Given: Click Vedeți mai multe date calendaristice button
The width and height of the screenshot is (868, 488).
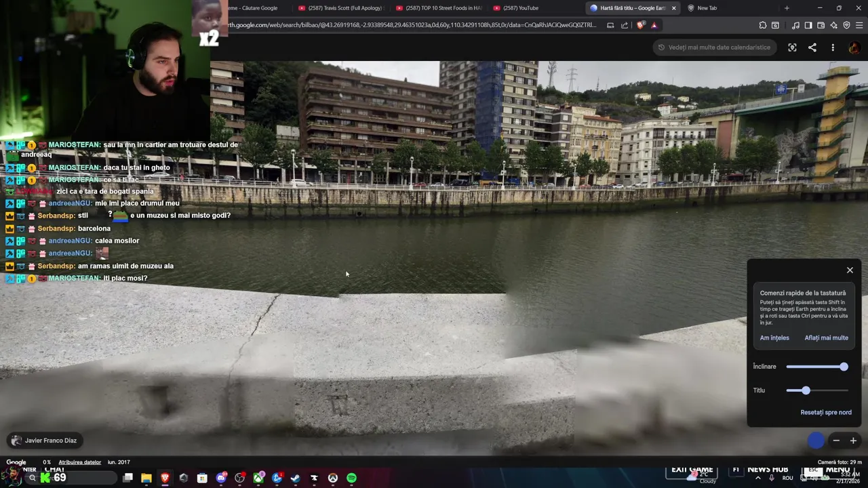Looking at the screenshot, I should point(714,47).
